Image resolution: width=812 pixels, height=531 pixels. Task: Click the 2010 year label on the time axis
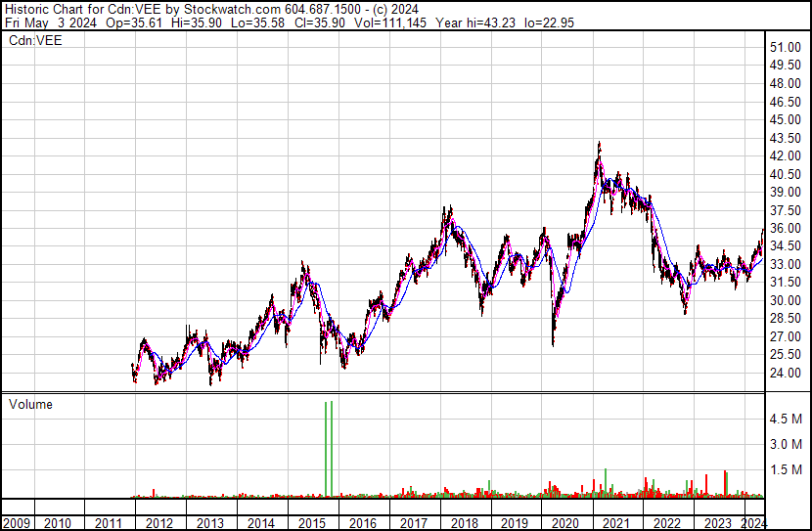pos(57,523)
